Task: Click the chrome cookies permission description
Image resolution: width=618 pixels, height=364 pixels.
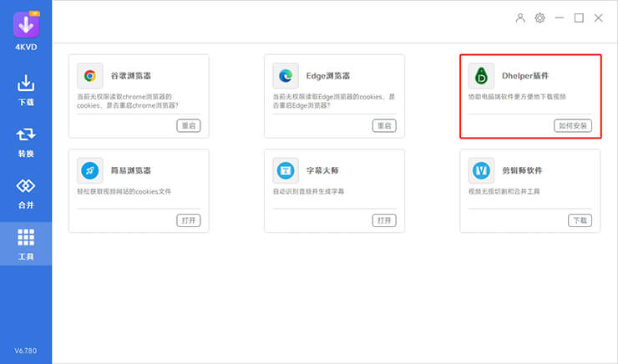Action: pyautogui.click(x=128, y=101)
